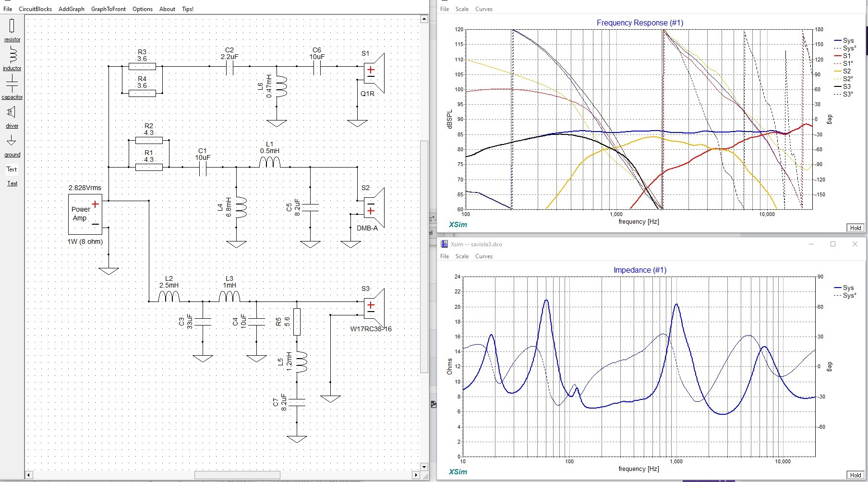Image resolution: width=868 pixels, height=482 pixels.
Task: Select the S3 W17RC38-16 driver symbol
Action: tap(374, 308)
